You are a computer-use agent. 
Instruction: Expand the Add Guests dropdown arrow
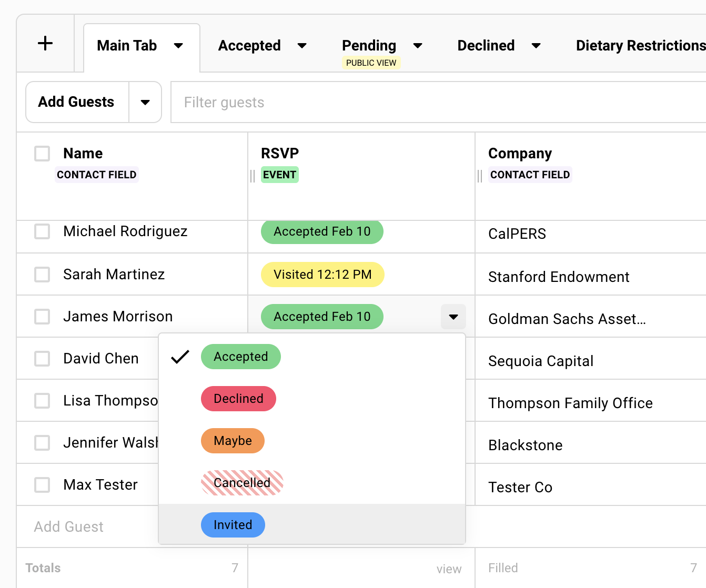click(145, 102)
